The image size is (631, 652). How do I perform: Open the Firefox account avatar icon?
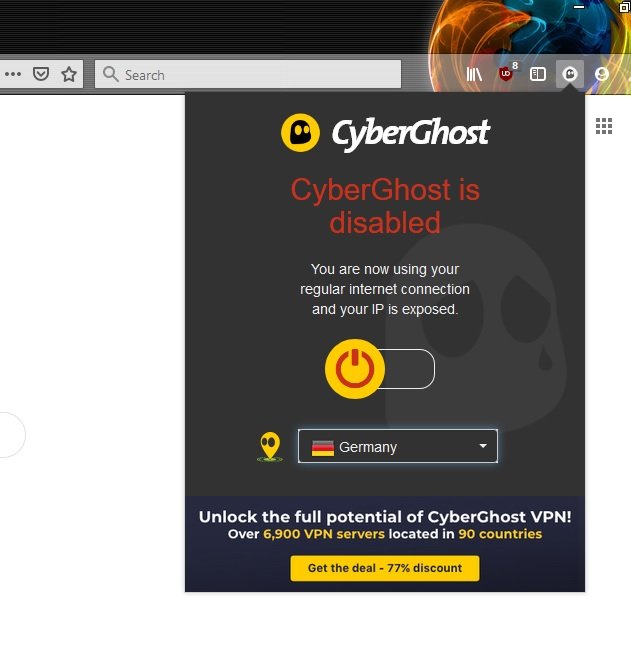coord(601,74)
